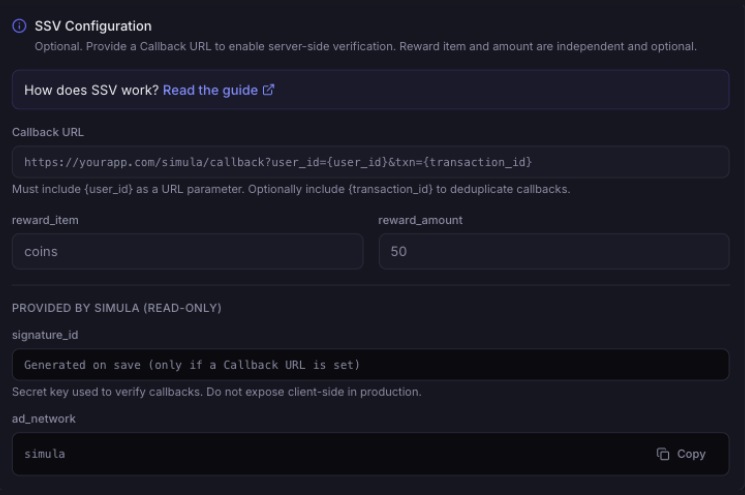This screenshot has height=495, width=745.
Task: Click the 'How does SSV work?' text
Action: click(91, 90)
